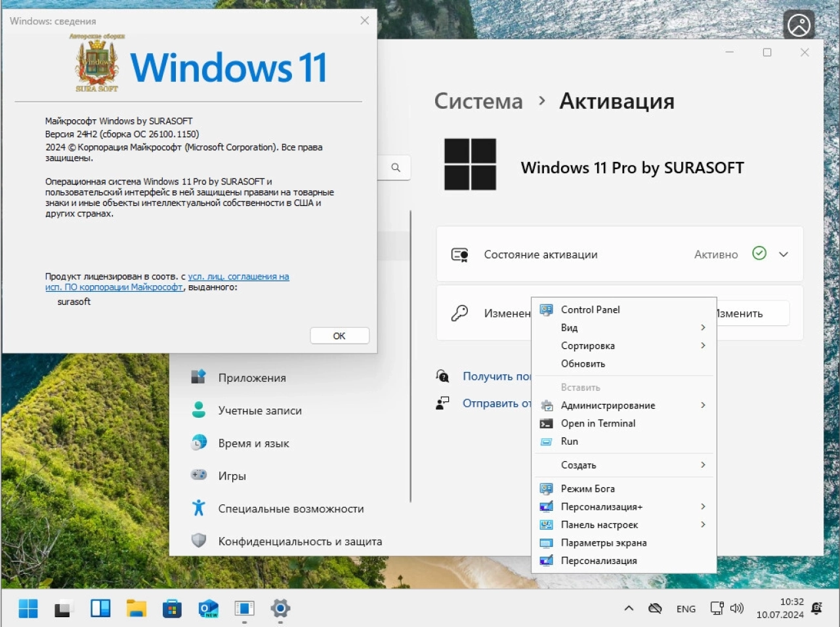Click the Settings sidebar scrollbar
The image size is (840, 627).
[411, 356]
